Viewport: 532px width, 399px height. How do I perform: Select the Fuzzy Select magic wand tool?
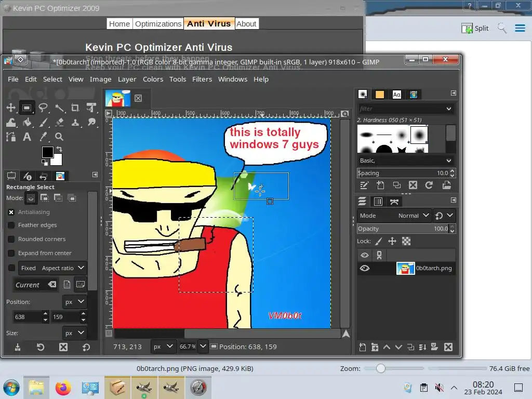coord(60,108)
